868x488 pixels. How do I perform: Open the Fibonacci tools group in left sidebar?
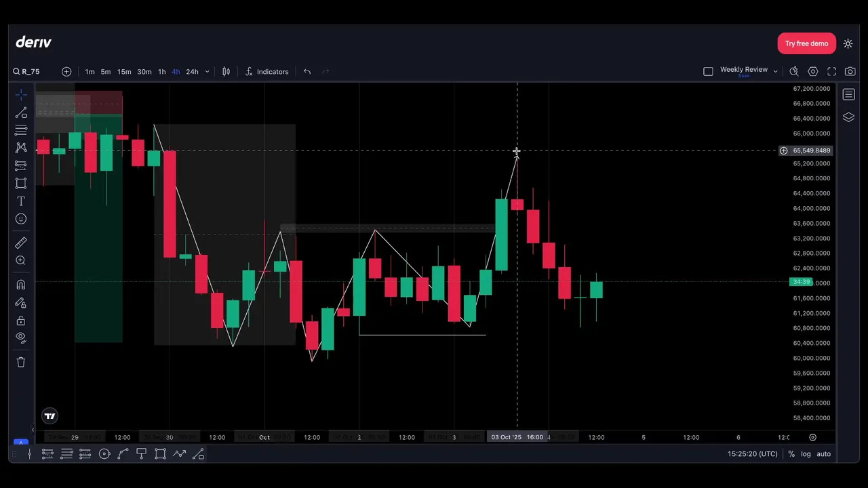[21, 130]
